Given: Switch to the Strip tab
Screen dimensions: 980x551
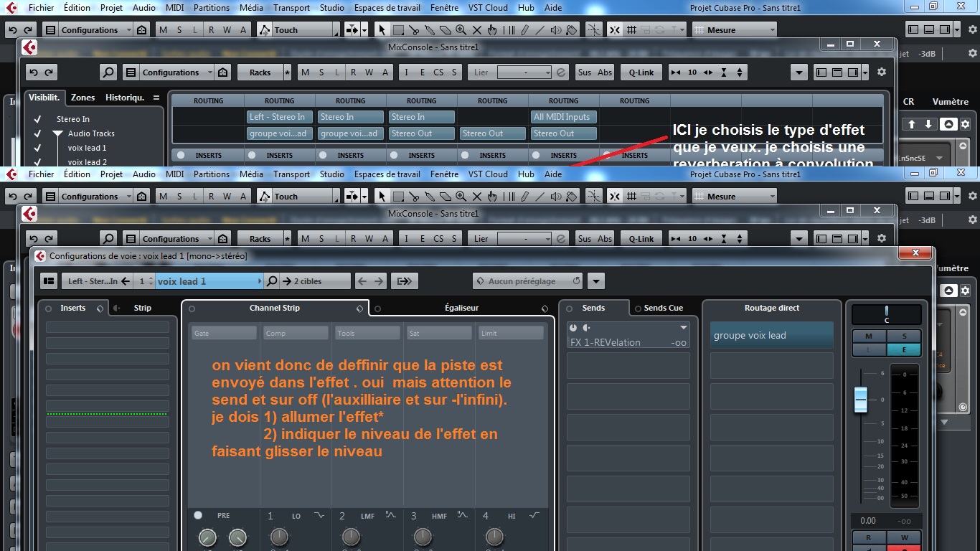Looking at the screenshot, I should (143, 308).
